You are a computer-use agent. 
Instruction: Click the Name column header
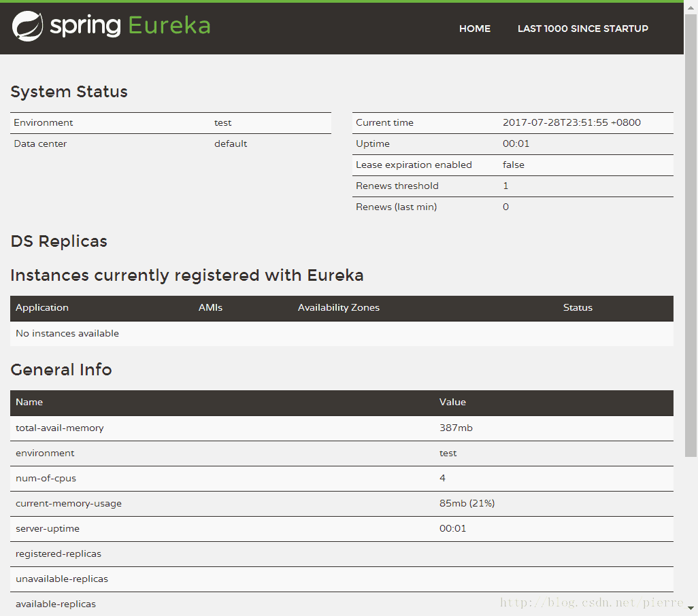(29, 402)
